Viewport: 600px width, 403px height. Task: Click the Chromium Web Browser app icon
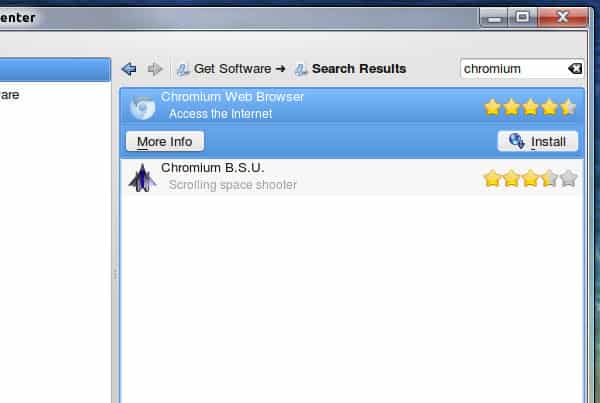click(142, 108)
